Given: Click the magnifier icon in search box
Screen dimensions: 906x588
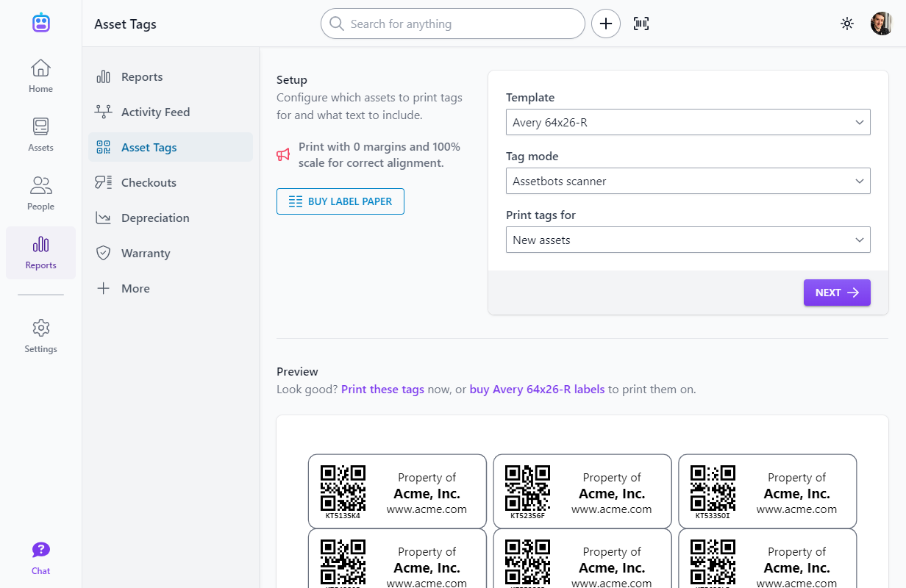Looking at the screenshot, I should [x=337, y=24].
